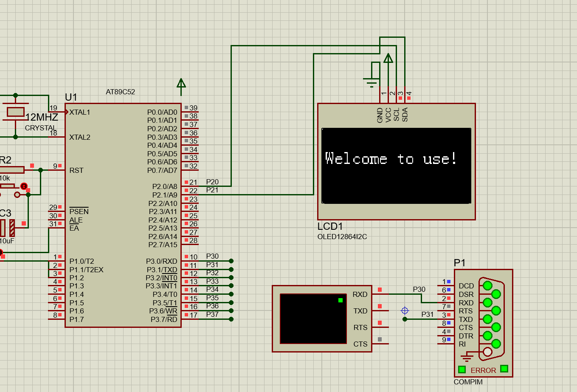Click the RI pin label on COMPIM
577x392 pixels.
pyautogui.click(x=462, y=344)
